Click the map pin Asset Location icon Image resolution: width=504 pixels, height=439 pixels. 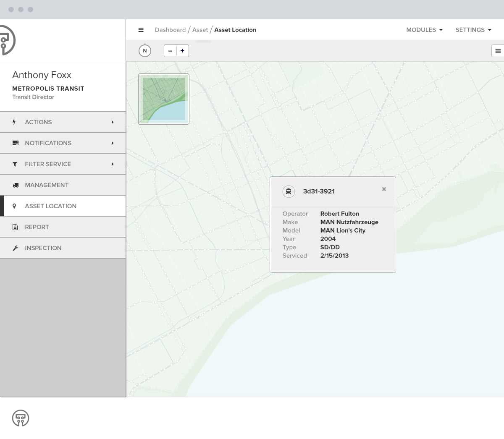pos(14,206)
